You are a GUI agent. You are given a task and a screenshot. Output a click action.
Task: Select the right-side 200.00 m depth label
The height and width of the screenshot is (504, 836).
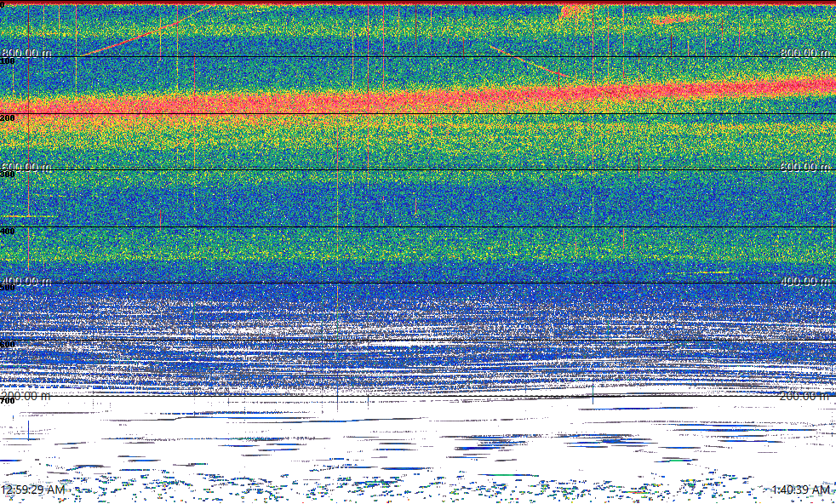(805, 396)
